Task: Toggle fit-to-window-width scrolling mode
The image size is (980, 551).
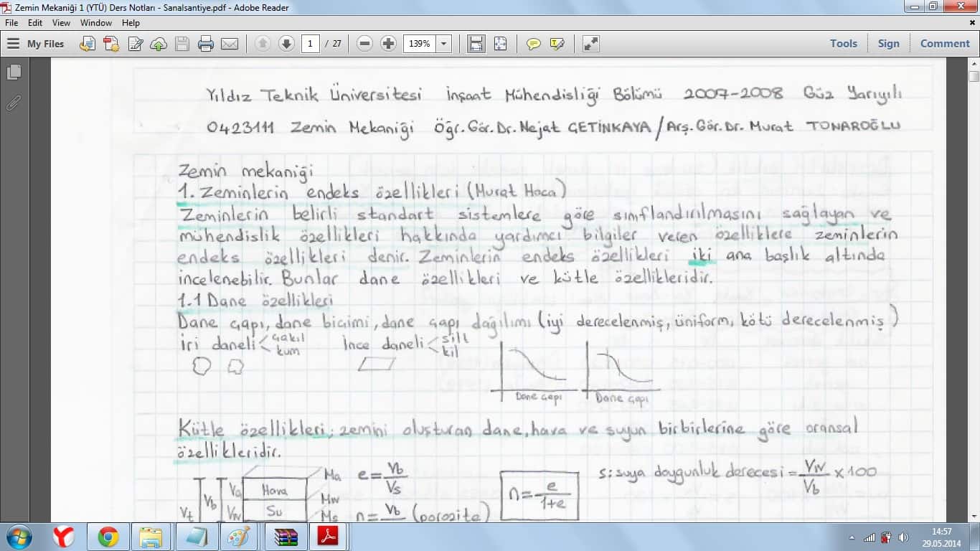Action: (x=476, y=44)
